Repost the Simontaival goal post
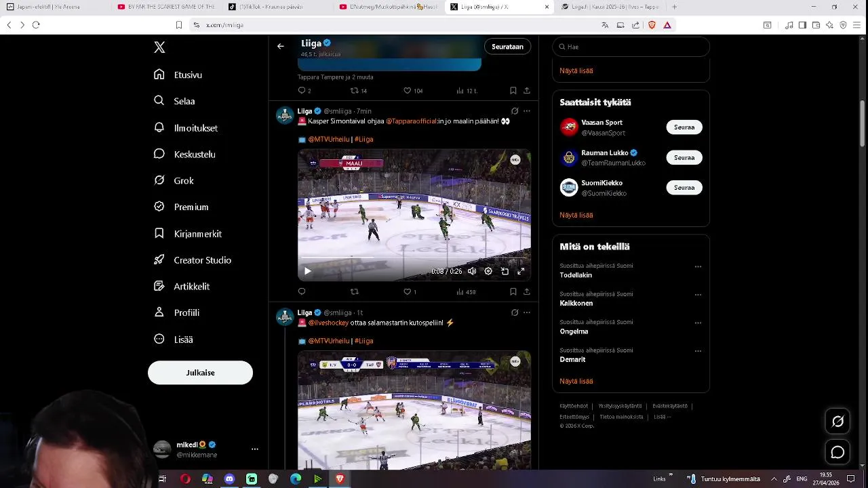Image resolution: width=868 pixels, height=488 pixels. (x=354, y=292)
